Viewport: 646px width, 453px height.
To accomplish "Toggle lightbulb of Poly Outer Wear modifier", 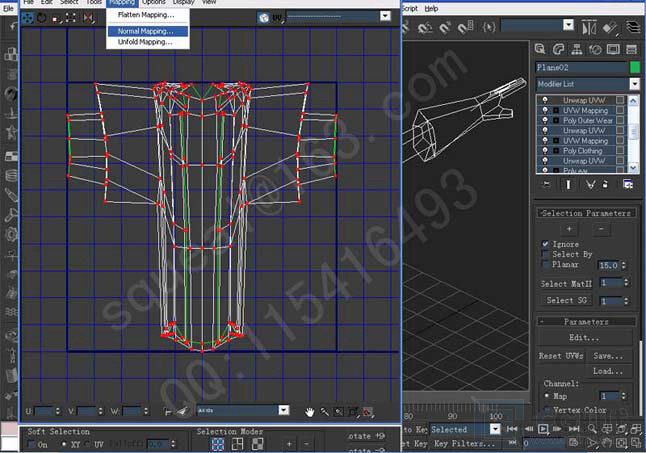I will 545,120.
